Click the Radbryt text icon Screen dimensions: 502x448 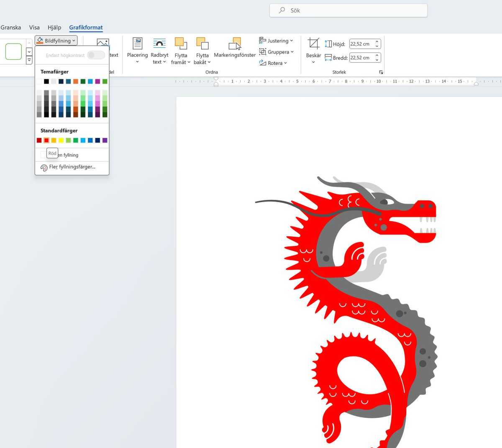(159, 44)
